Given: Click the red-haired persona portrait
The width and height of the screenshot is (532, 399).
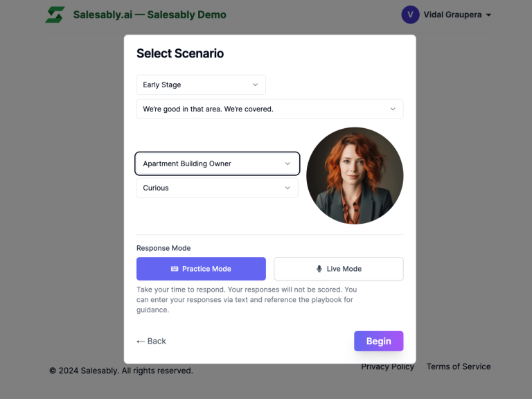Looking at the screenshot, I should coord(355,175).
